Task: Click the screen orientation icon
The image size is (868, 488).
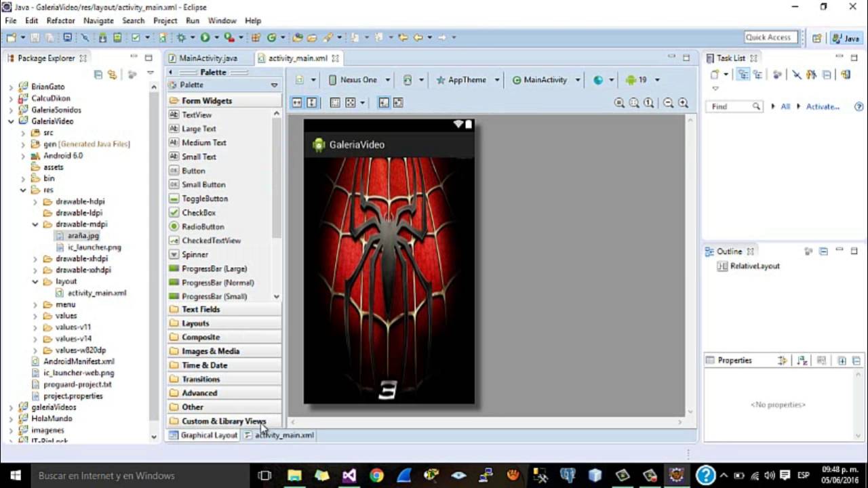Action: click(x=408, y=80)
